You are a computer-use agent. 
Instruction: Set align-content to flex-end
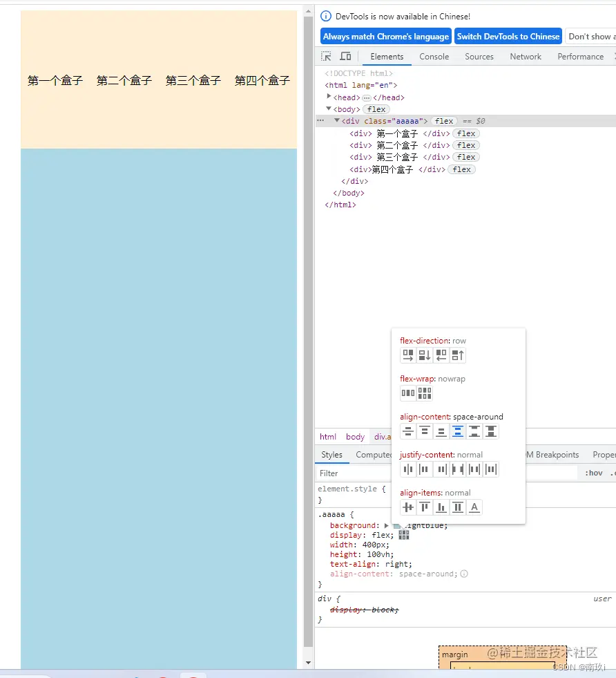tap(441, 431)
